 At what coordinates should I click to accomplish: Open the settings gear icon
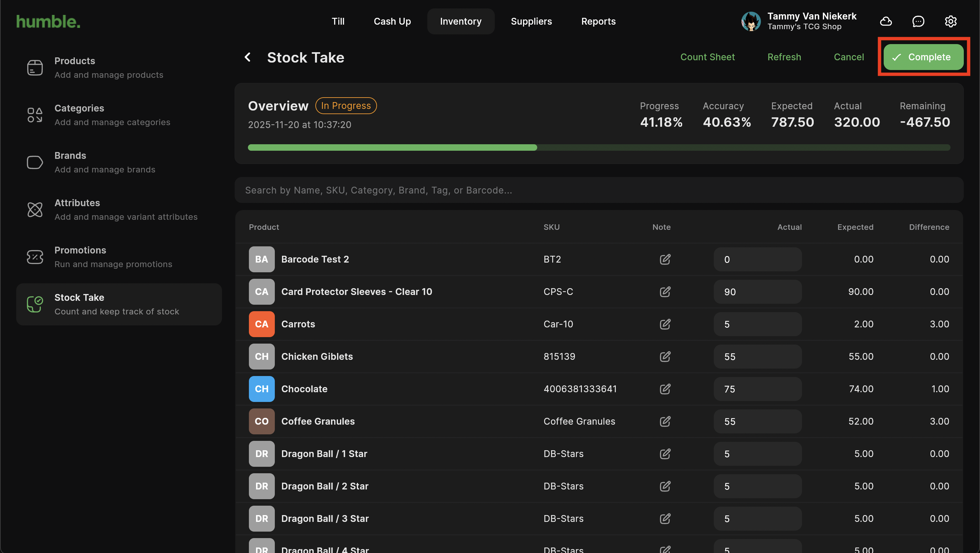point(950,21)
